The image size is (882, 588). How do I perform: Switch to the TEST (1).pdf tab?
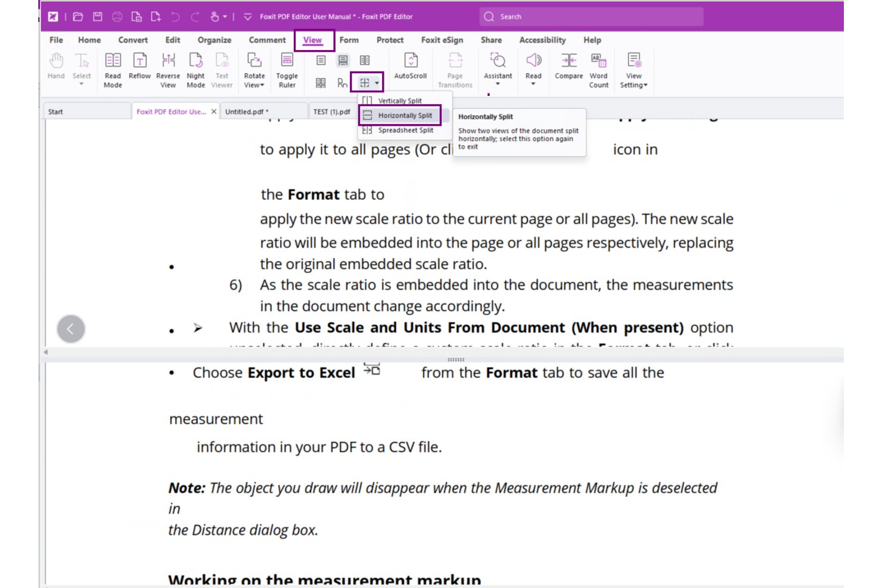(x=332, y=111)
